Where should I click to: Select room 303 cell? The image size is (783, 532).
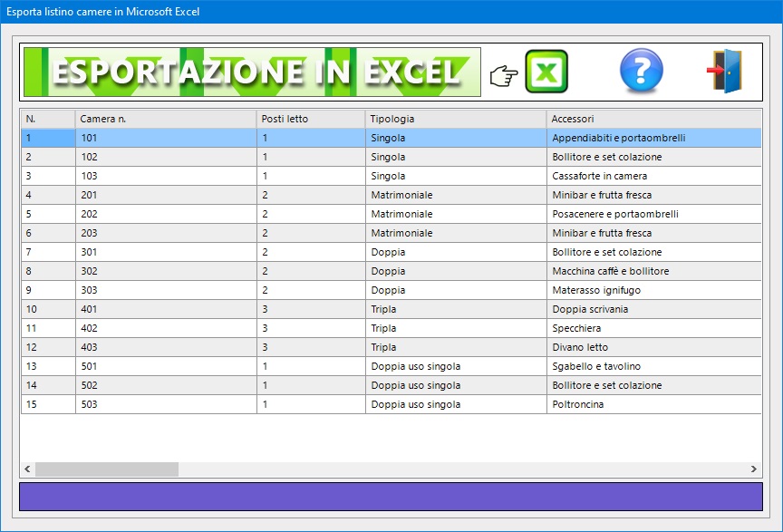[166, 290]
